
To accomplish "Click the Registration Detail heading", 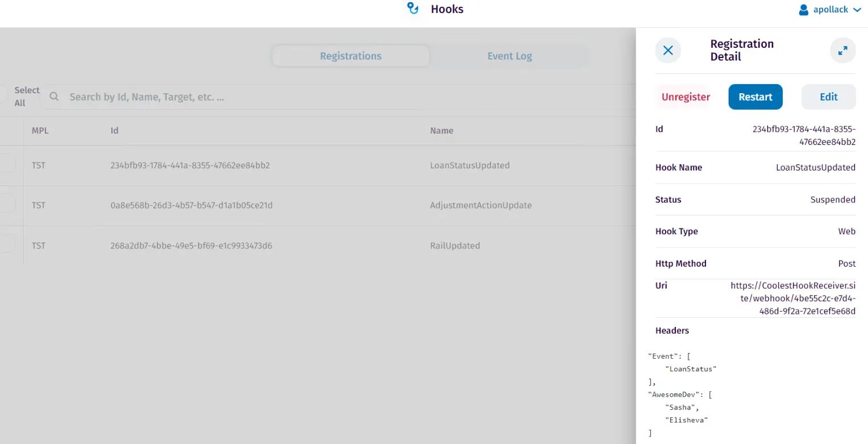I will [x=742, y=50].
